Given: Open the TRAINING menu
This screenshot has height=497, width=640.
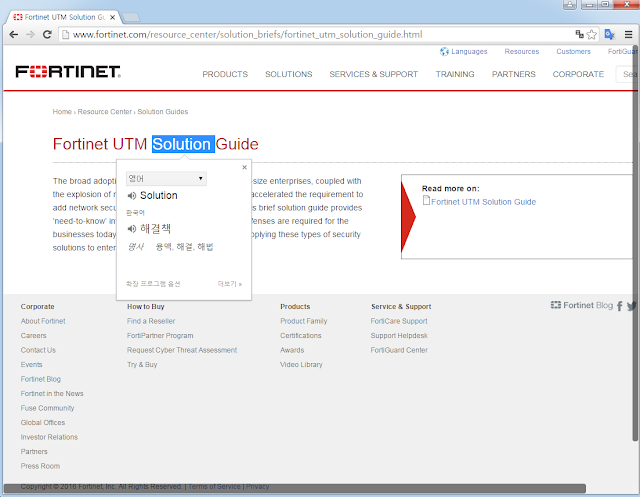Looking at the screenshot, I should tap(455, 74).
